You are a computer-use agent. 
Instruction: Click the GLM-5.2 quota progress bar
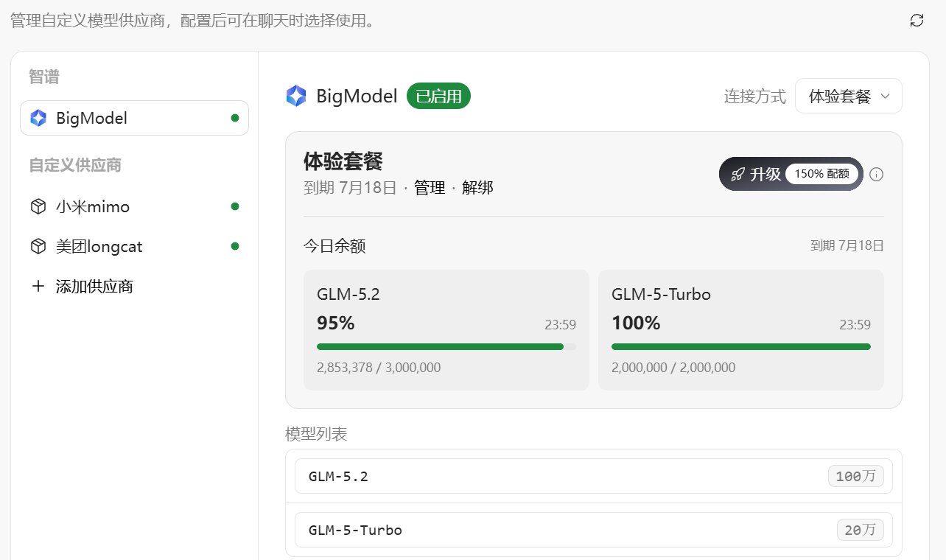(446, 346)
